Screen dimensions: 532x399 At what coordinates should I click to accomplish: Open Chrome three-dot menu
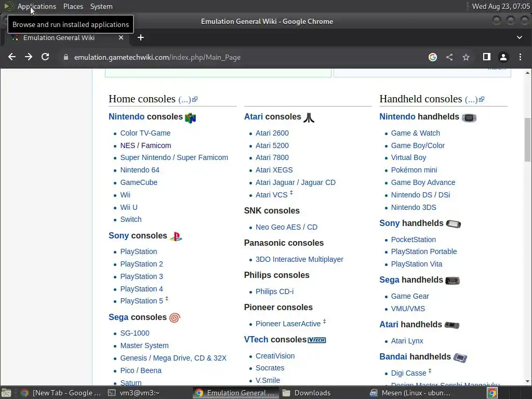point(520,57)
